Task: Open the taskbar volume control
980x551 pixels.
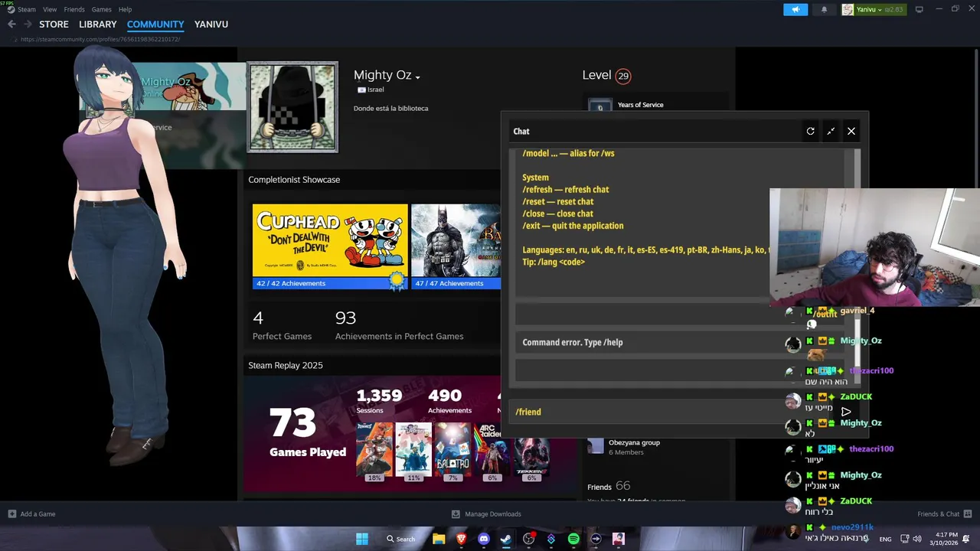Action: click(917, 539)
